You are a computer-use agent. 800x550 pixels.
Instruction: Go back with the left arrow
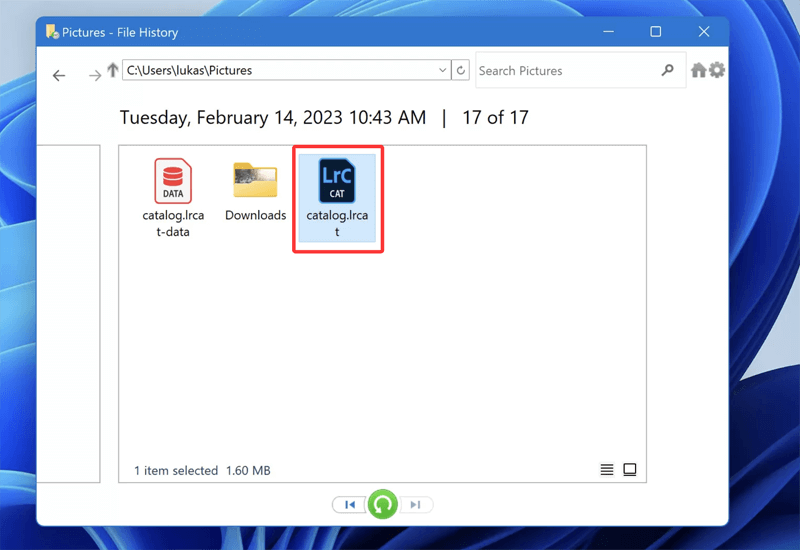click(x=59, y=76)
